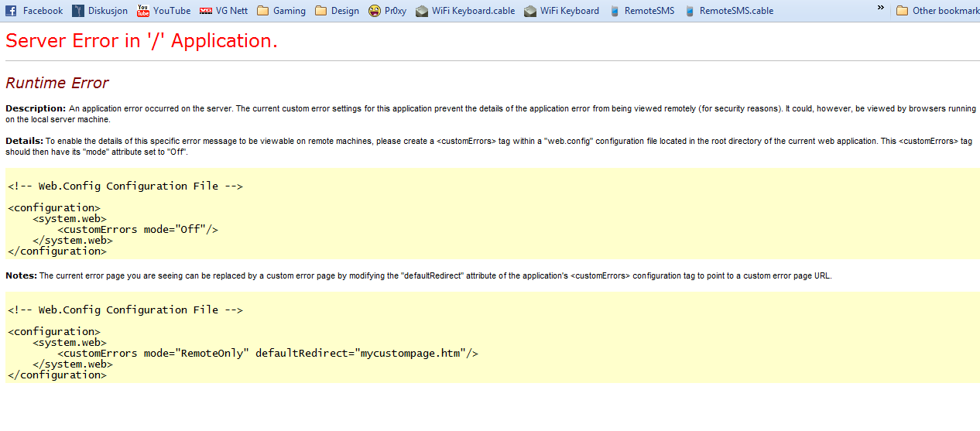Click the second Web.Config Configuration File comment
This screenshot has width=980, height=431.
point(125,310)
